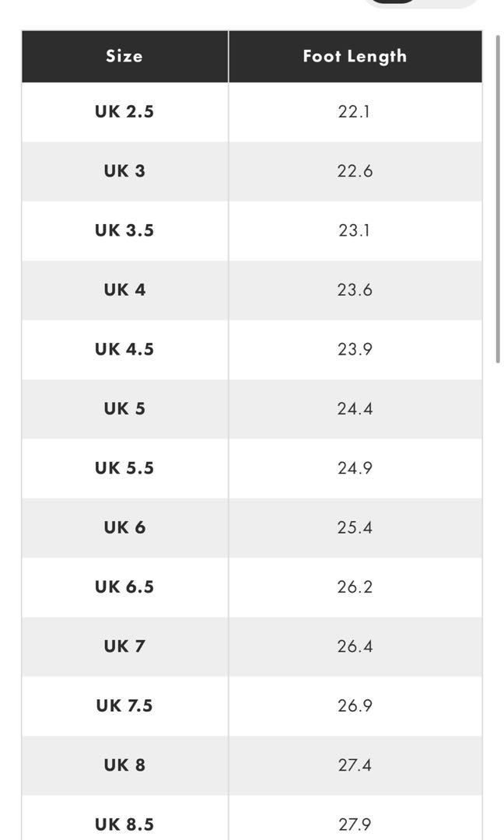This screenshot has width=504, height=840.
Task: Select the UK 8.5 size label
Action: [x=124, y=824]
